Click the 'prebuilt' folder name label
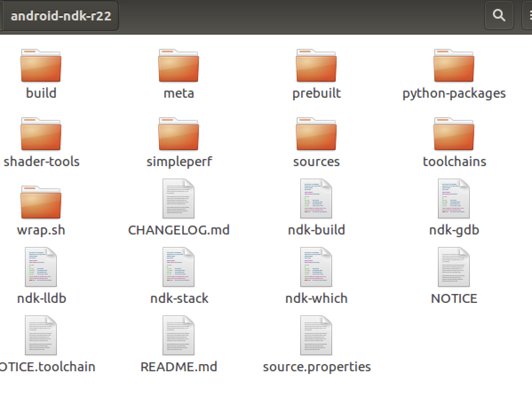Image resolution: width=532 pixels, height=413 pixels. (x=317, y=93)
